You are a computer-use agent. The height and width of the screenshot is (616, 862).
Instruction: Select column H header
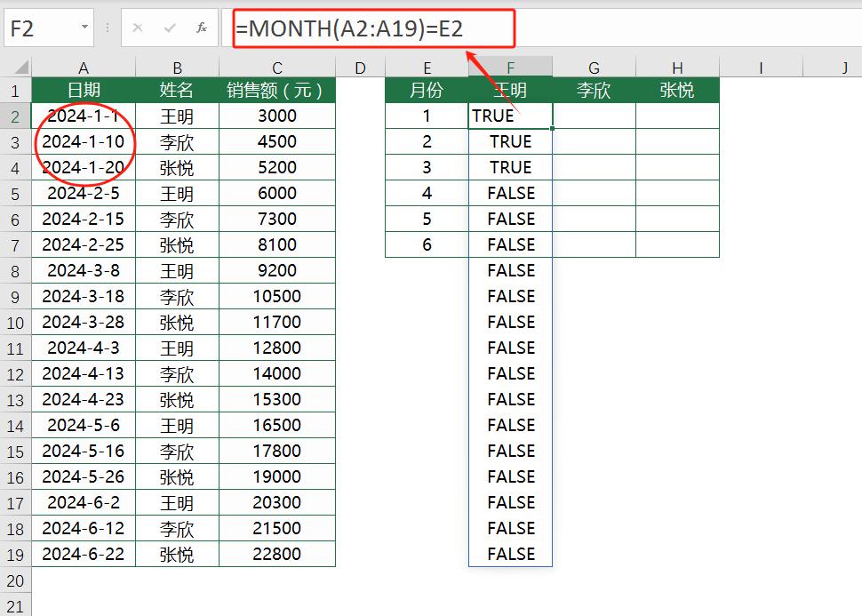point(677,68)
